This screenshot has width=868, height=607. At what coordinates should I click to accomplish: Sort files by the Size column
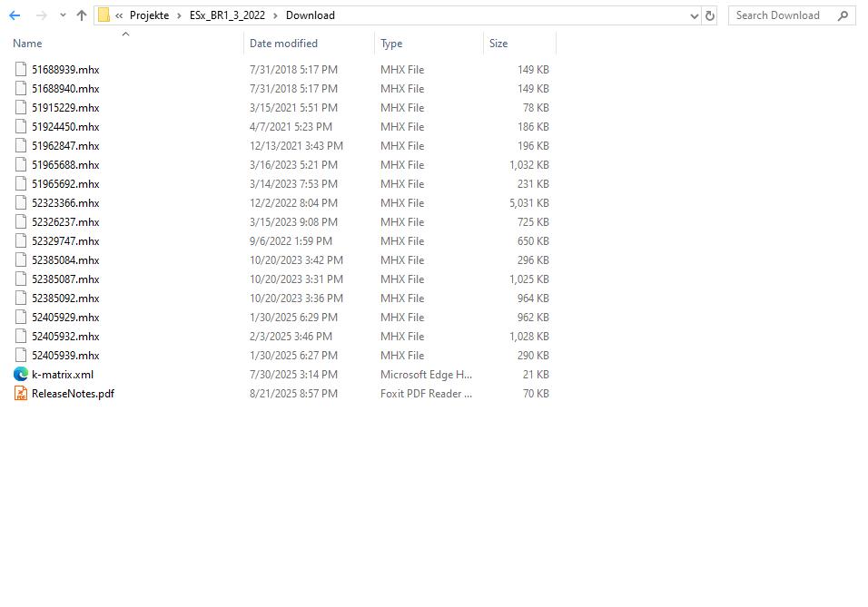coord(498,43)
